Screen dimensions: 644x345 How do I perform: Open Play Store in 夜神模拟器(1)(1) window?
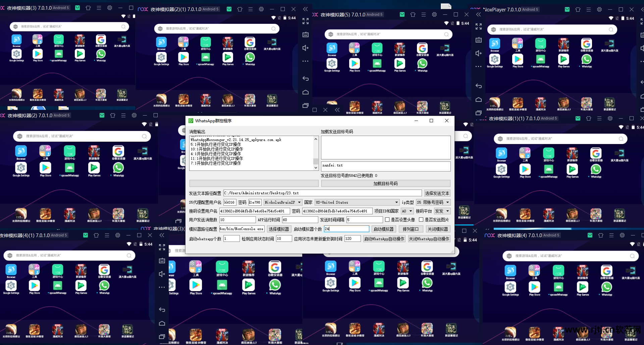[x=525, y=170]
